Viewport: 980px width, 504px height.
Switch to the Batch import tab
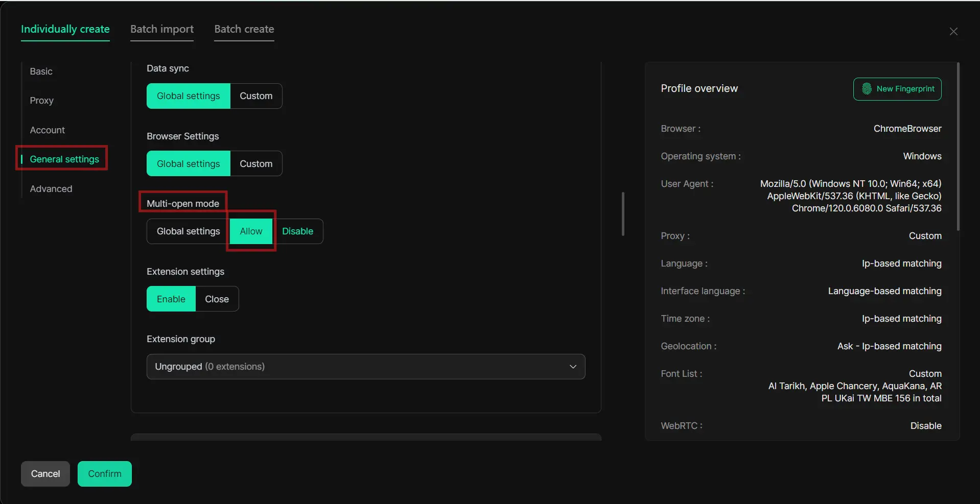pos(162,29)
